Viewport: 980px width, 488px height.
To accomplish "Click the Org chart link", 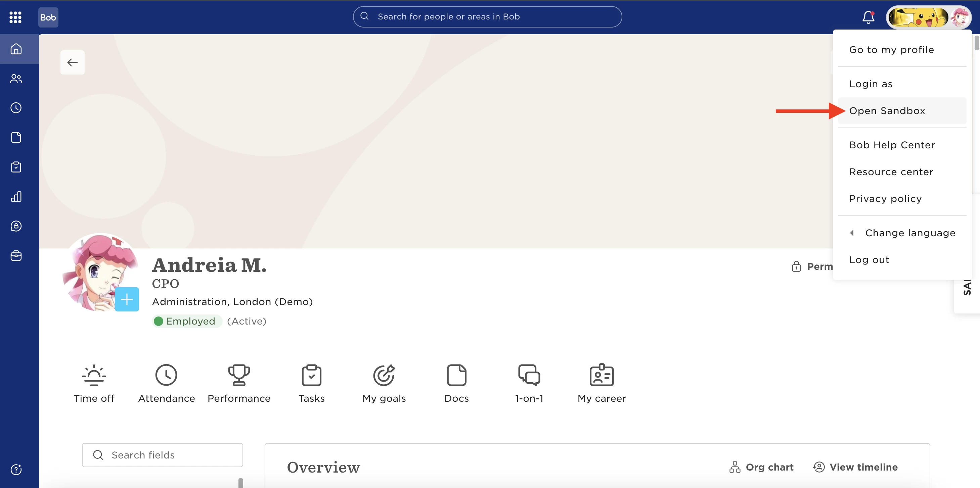I will (761, 467).
